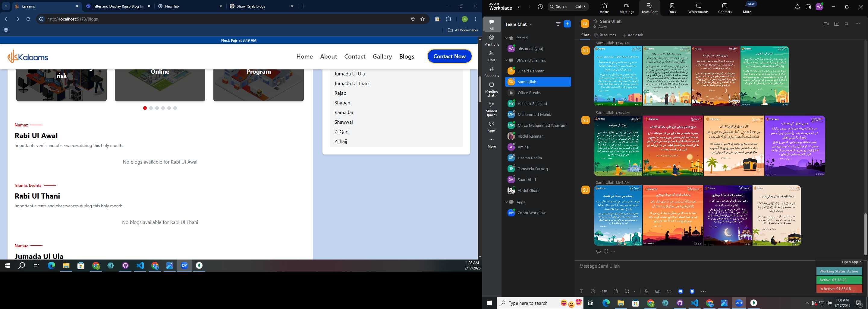This screenshot has height=309, width=868.
Task: Expand the screenshot options arrow in composer
Action: coord(634,291)
